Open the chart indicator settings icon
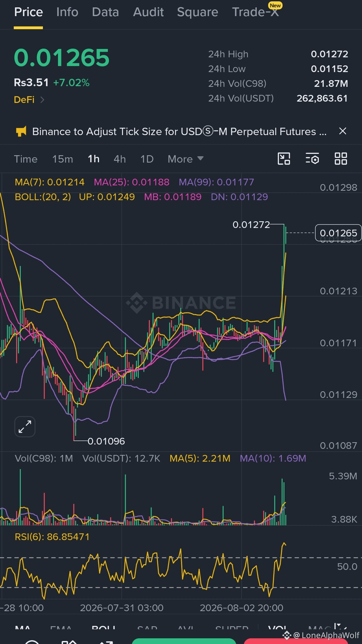The width and height of the screenshot is (362, 644). tap(312, 159)
